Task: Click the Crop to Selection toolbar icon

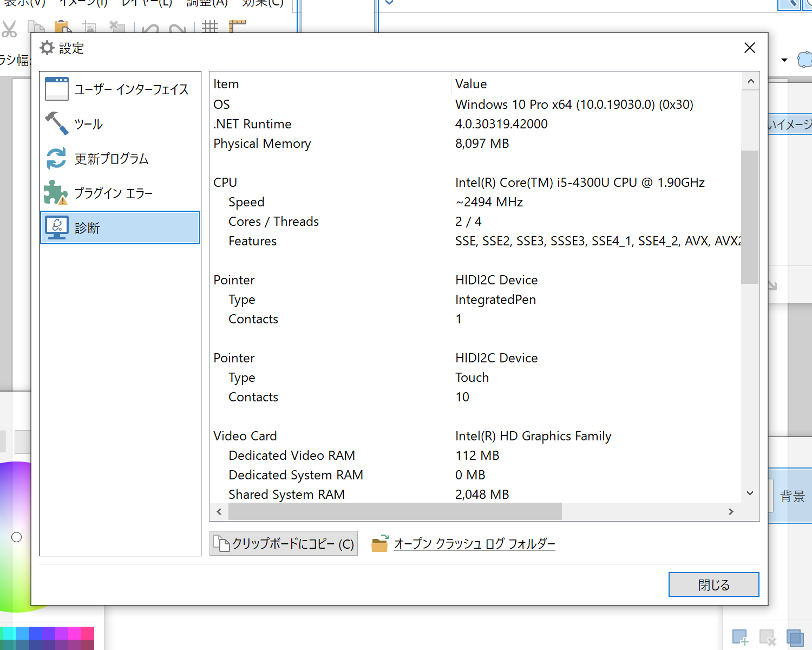Action: click(89, 28)
